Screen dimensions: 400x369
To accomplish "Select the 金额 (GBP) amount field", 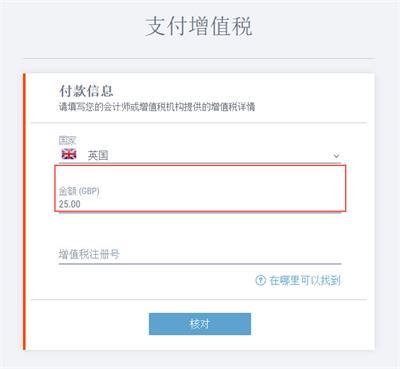I will (200, 197).
